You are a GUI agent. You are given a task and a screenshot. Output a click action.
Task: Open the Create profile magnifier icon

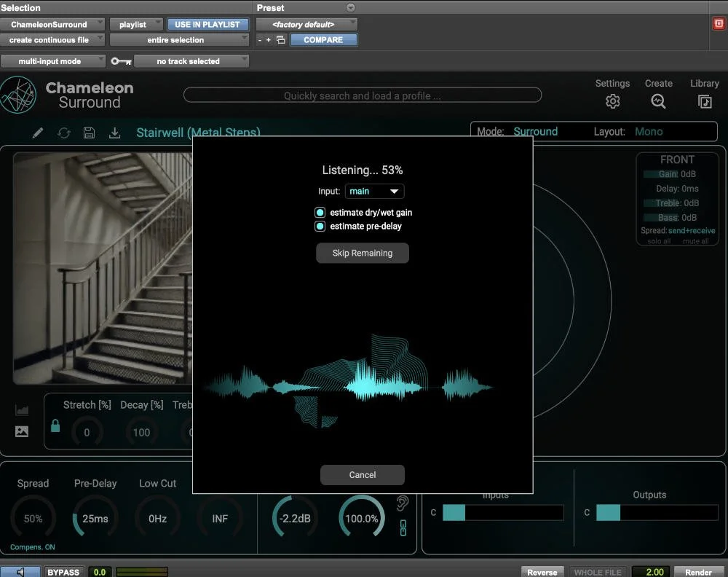[658, 101]
